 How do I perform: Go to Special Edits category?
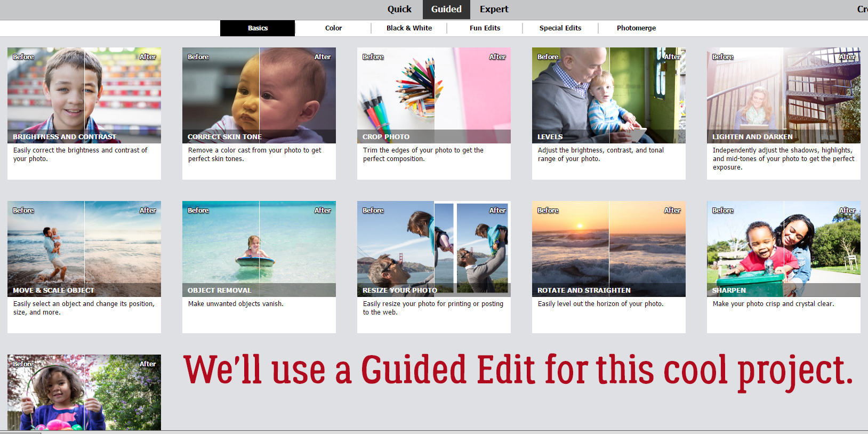[560, 28]
